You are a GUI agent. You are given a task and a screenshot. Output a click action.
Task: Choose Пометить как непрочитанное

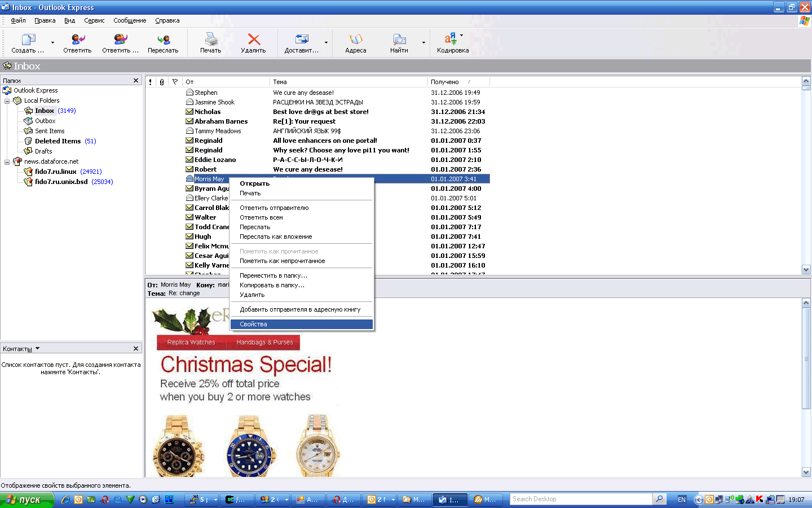point(302,261)
